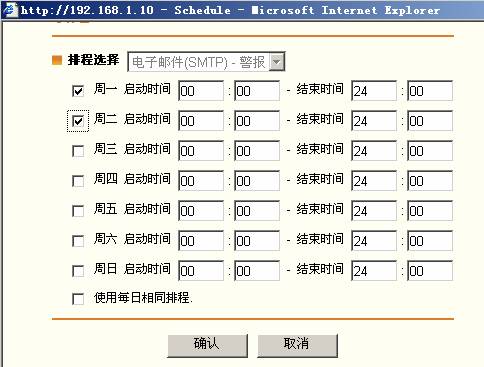Focus 周六 start hour field
The height and width of the screenshot is (367, 484).
pyautogui.click(x=201, y=240)
